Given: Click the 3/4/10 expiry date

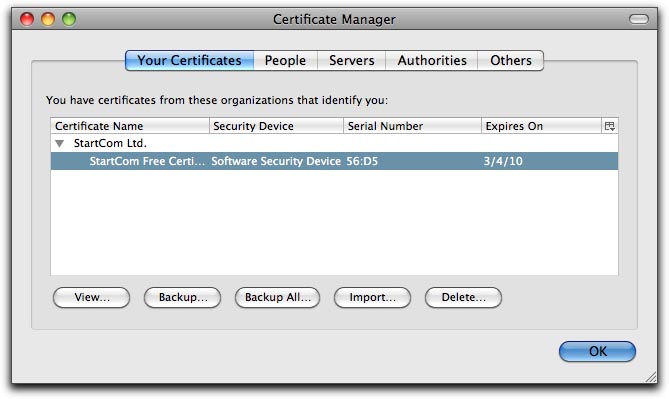Looking at the screenshot, I should 503,161.
